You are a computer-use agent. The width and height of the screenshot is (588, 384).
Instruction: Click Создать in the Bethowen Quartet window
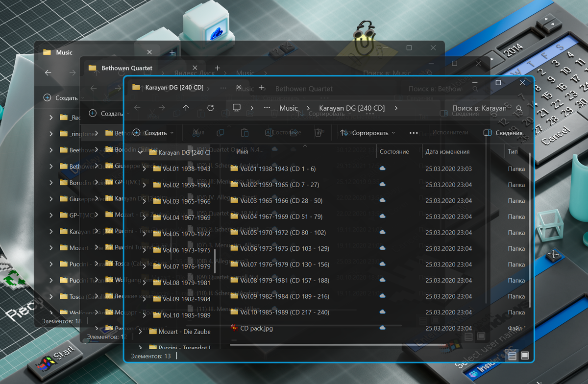[x=106, y=113]
